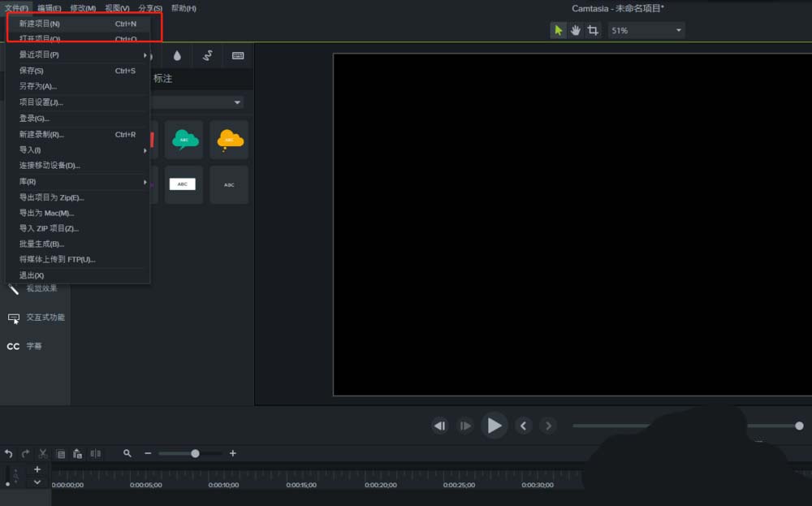Image resolution: width=812 pixels, height=506 pixels.
Task: Click the split clip icon
Action: [x=96, y=453]
